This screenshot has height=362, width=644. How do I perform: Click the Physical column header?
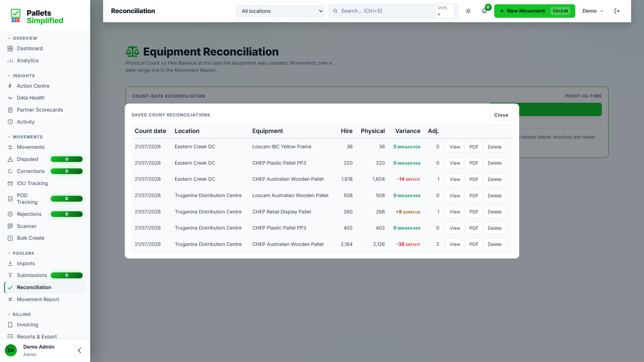pyautogui.click(x=373, y=131)
